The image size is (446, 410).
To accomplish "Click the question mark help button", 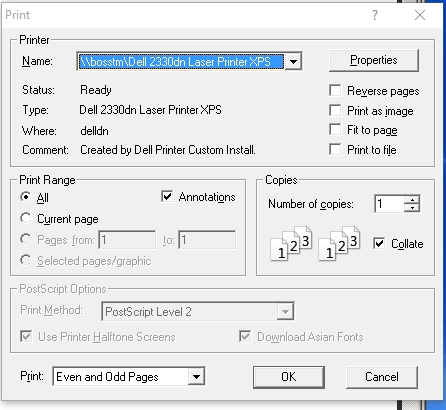I will click(x=375, y=15).
